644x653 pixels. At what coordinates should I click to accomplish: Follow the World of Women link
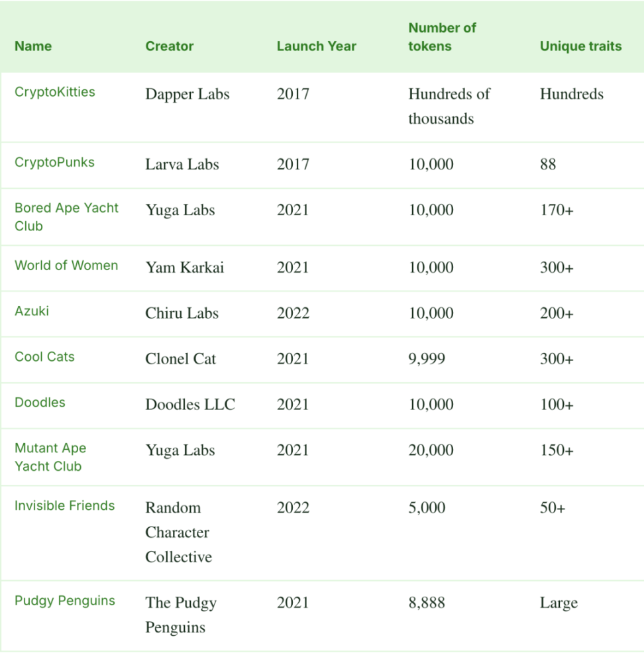coord(66,266)
